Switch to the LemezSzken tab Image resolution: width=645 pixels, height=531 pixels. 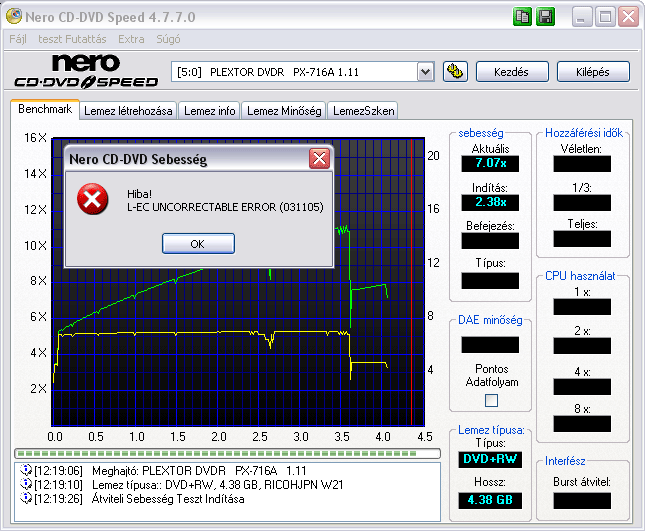tap(363, 111)
